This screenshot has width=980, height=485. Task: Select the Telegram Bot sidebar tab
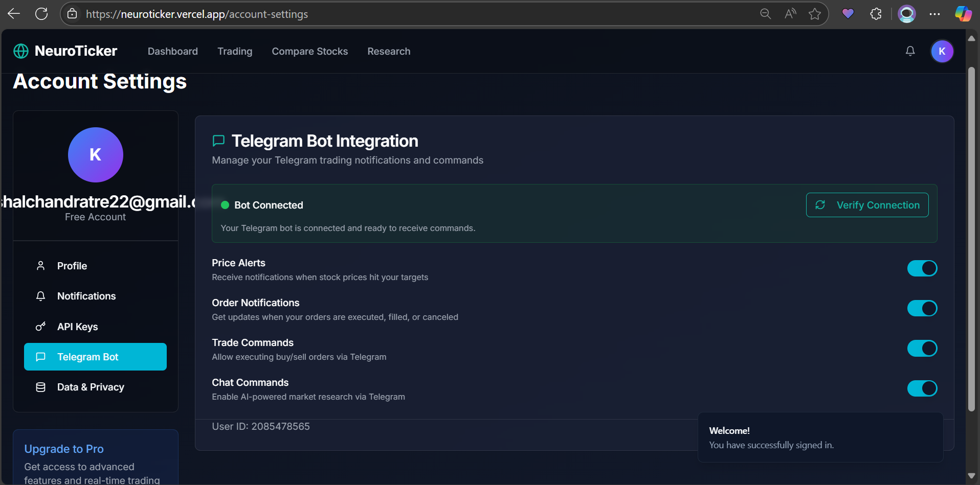click(96, 357)
